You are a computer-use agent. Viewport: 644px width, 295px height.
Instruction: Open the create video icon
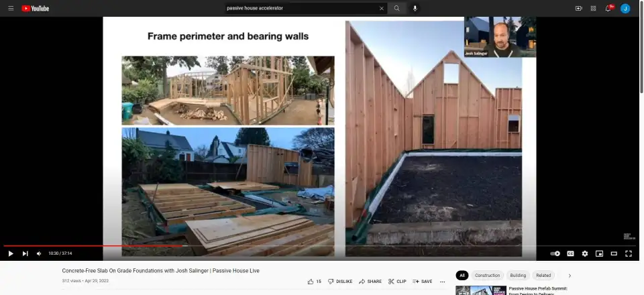click(578, 8)
